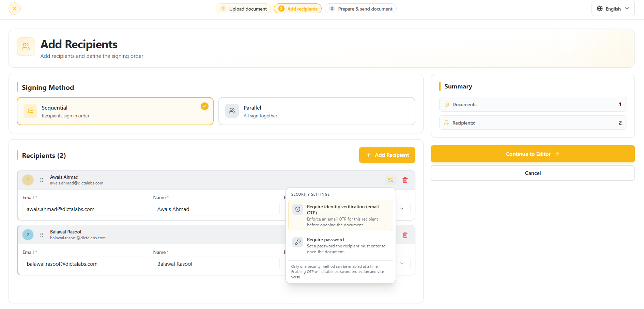Click the Recipients people icon in Summary
The image size is (644, 309).
coord(447,123)
